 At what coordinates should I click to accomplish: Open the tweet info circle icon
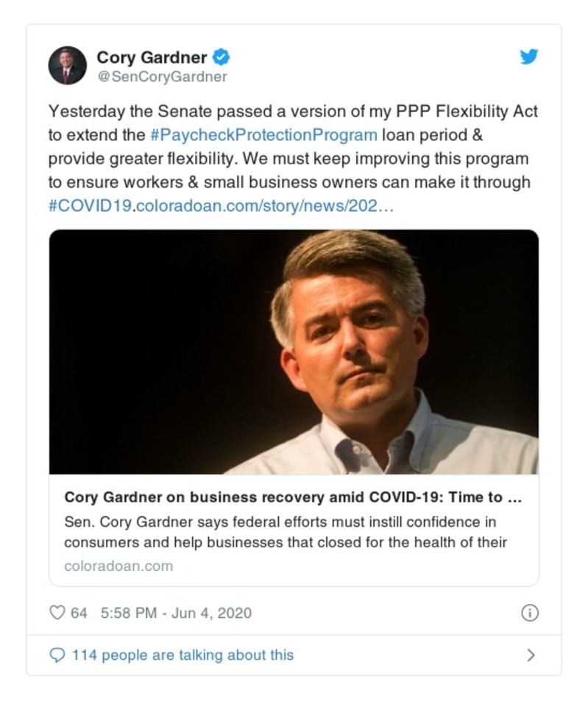click(529, 613)
